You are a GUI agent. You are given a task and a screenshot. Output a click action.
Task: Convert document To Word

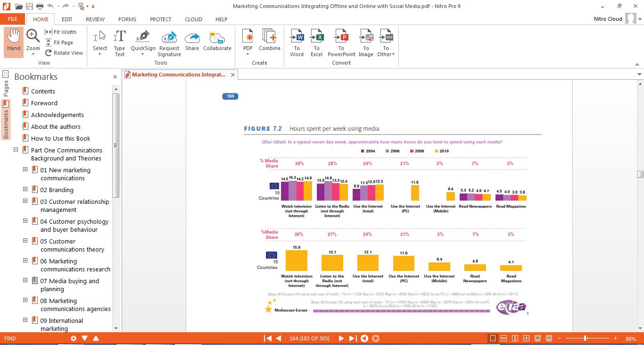pos(297,43)
